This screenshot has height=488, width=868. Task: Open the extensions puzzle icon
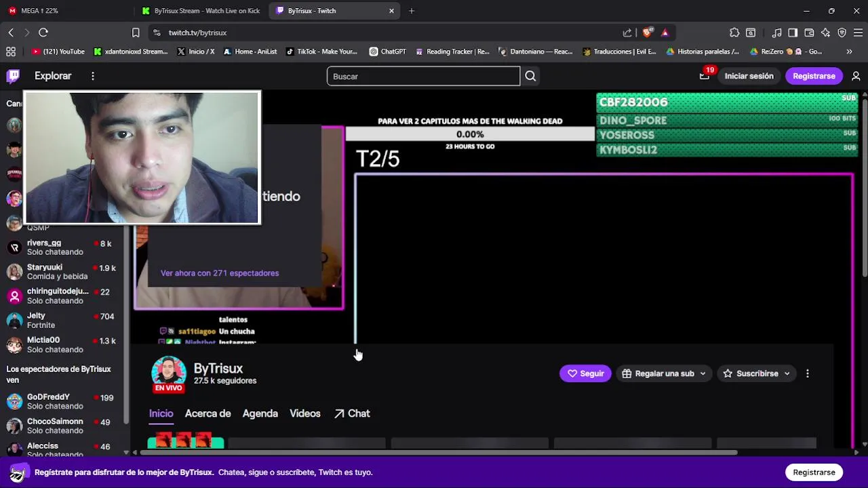[734, 33]
